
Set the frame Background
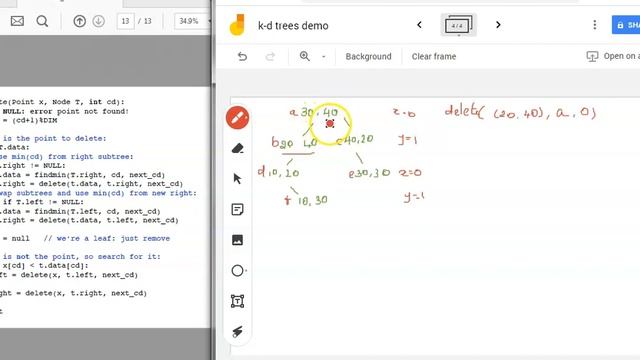368,56
